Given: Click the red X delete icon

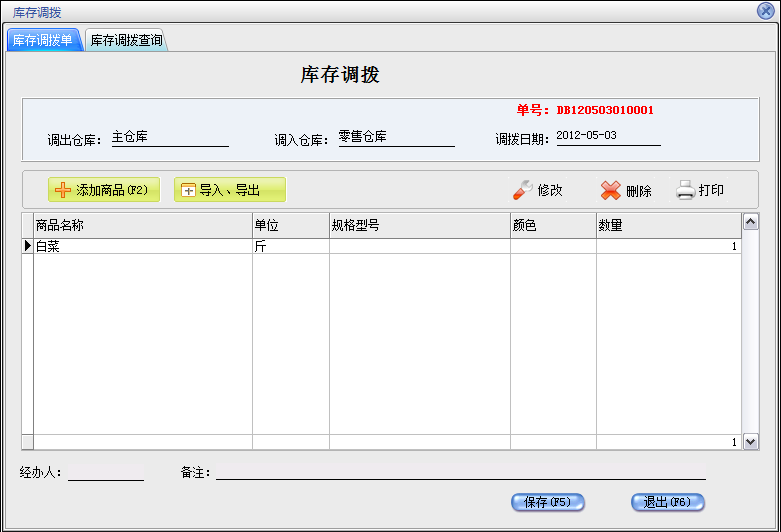Looking at the screenshot, I should coord(610,190).
